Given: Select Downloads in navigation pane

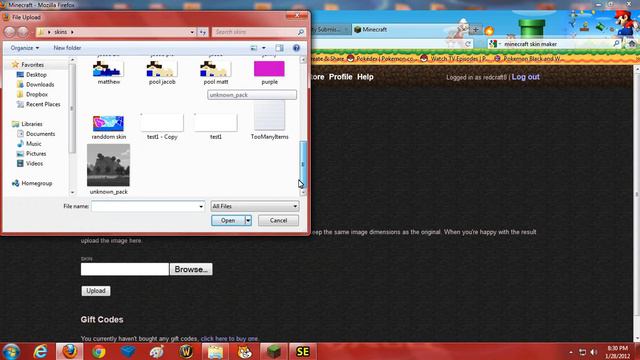Looking at the screenshot, I should tap(40, 84).
